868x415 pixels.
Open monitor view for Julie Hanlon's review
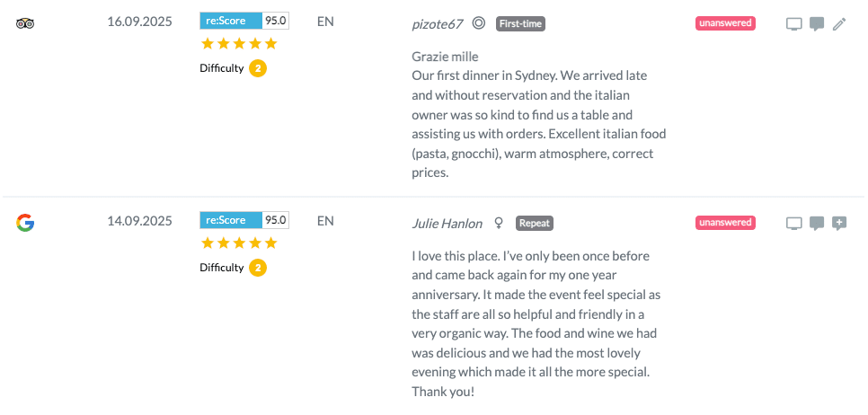click(x=793, y=224)
